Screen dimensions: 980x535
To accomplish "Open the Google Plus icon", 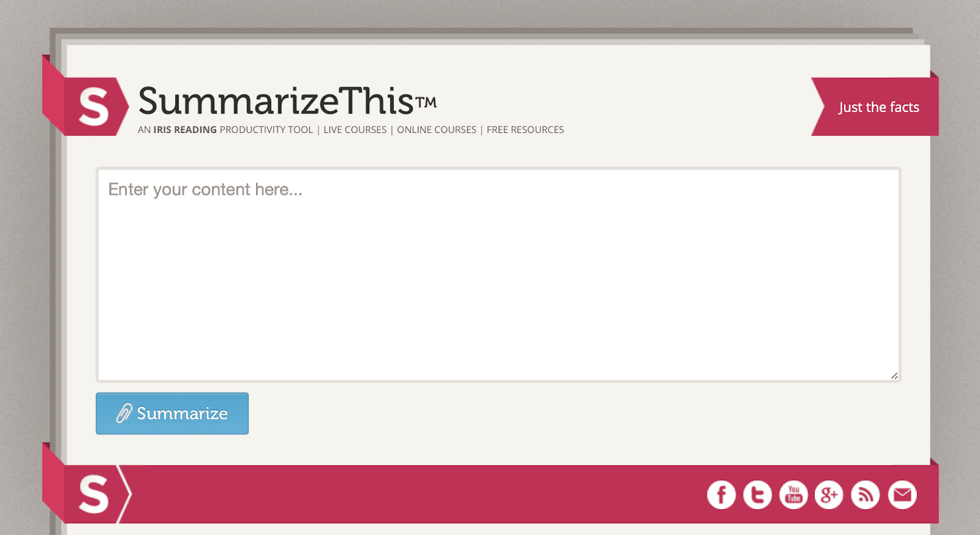I will [x=829, y=495].
